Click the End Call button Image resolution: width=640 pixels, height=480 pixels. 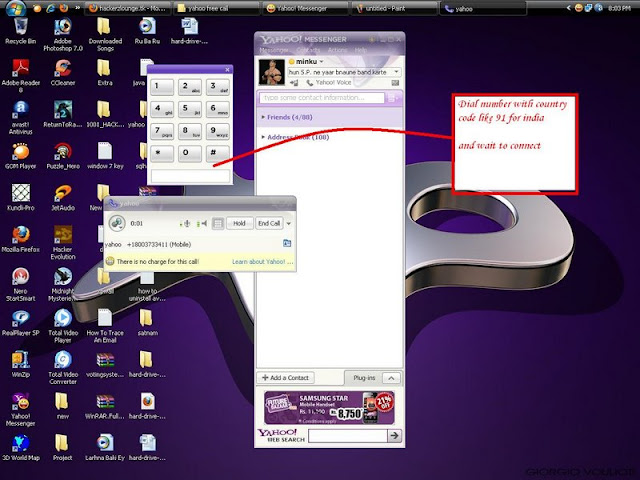[269, 223]
